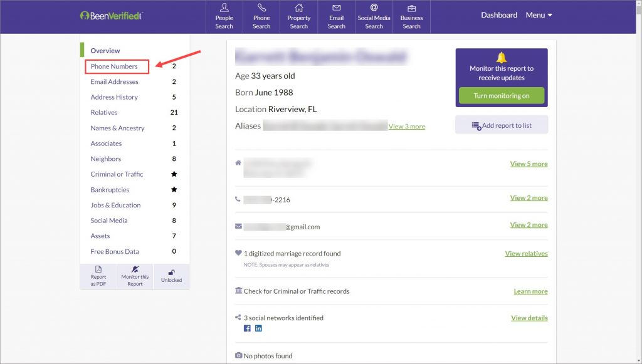Click View 2 more phone numbers link

529,198
